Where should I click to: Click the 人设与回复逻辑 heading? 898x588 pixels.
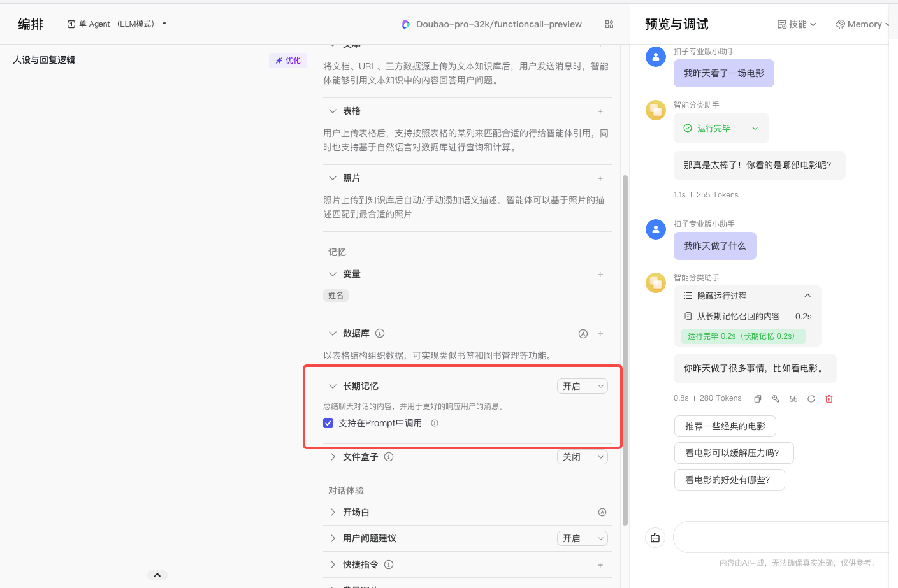click(x=44, y=60)
